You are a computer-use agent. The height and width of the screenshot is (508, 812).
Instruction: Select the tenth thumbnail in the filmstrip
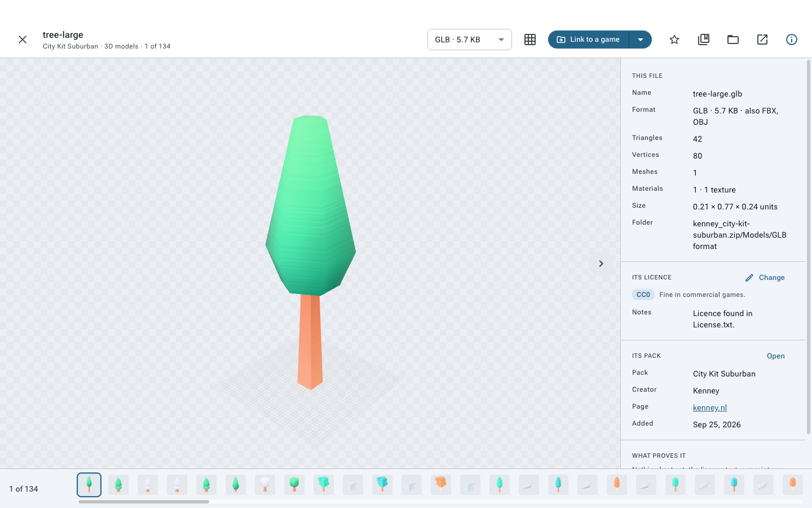click(353, 485)
